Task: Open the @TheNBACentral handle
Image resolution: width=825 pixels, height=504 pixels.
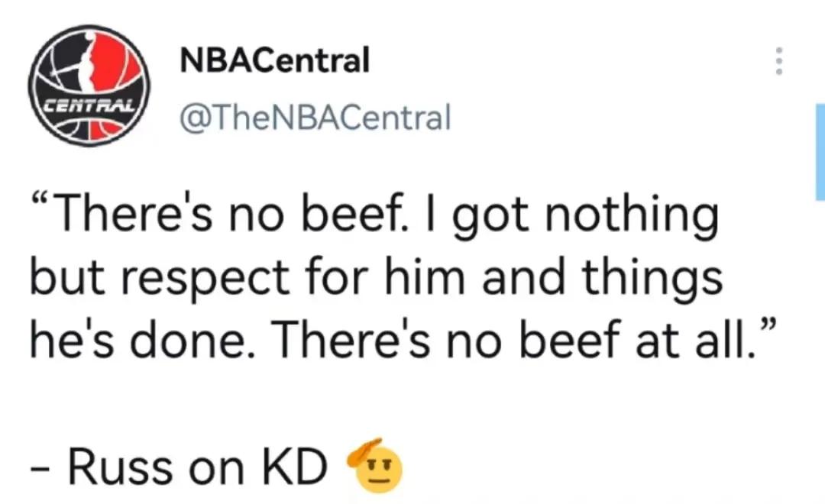Action: (314, 118)
